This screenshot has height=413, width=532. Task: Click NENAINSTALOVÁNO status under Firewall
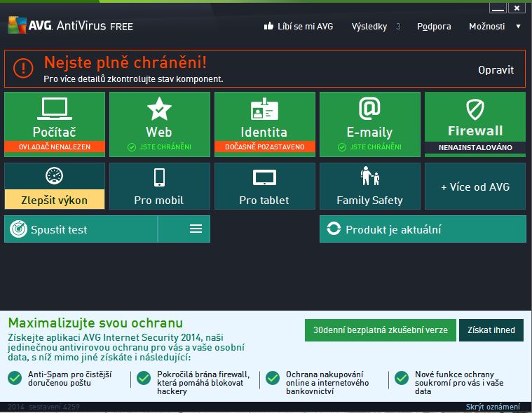click(x=475, y=147)
